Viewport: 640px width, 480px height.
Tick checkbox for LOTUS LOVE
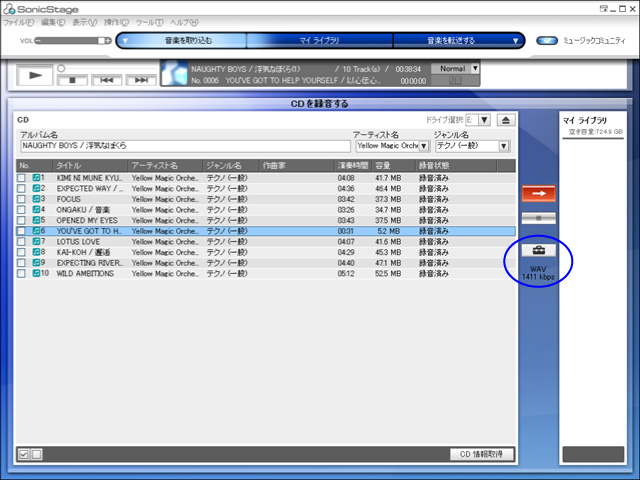point(21,242)
